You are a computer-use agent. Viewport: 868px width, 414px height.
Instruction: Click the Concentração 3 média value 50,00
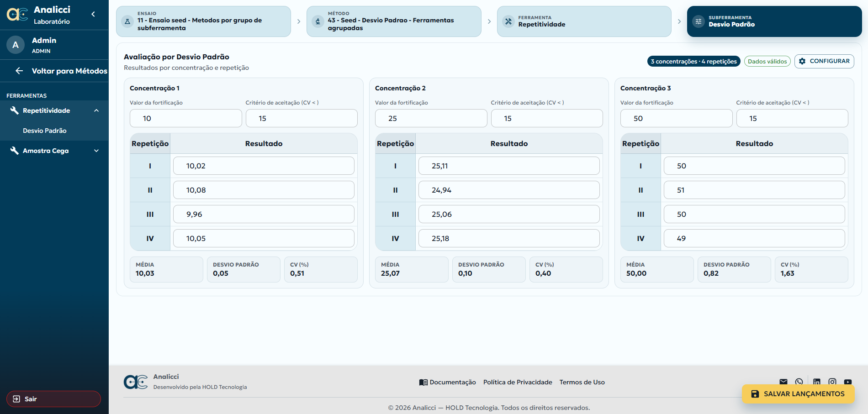[x=636, y=273]
